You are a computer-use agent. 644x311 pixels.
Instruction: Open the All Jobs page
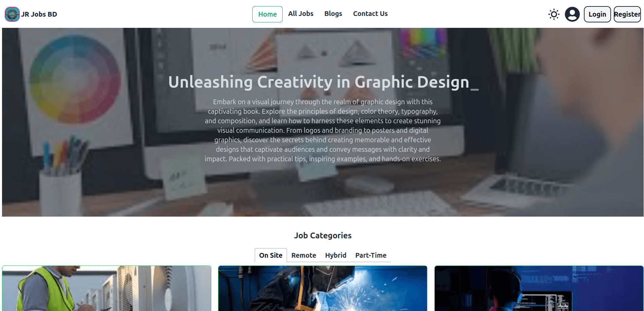[301, 14]
